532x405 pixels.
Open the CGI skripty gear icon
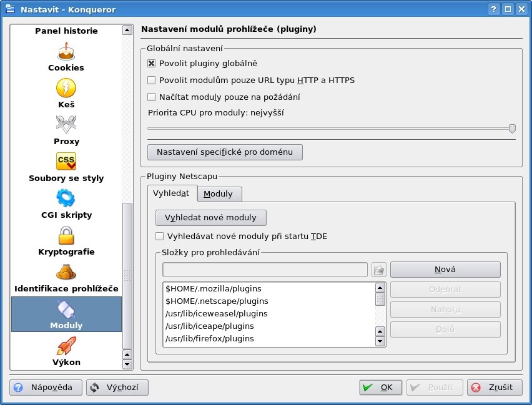[66, 198]
